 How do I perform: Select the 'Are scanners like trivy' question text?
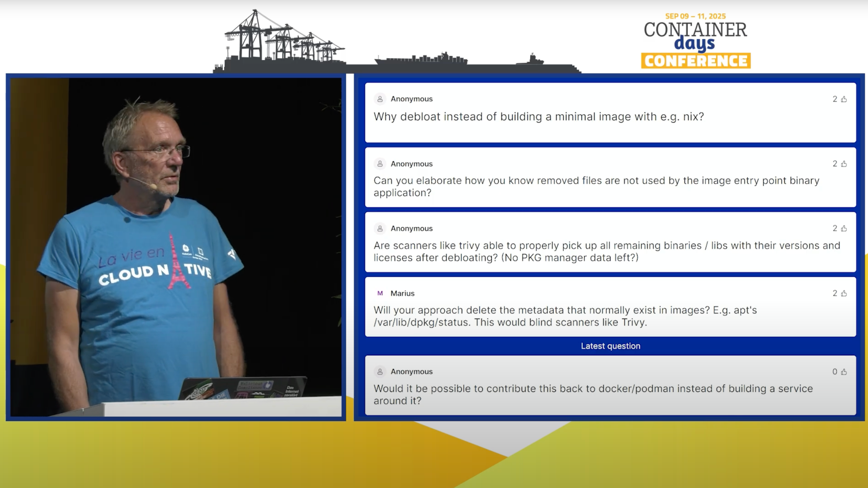(606, 251)
